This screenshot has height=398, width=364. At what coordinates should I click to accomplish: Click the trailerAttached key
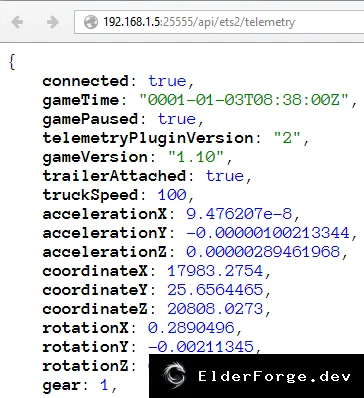(114, 176)
